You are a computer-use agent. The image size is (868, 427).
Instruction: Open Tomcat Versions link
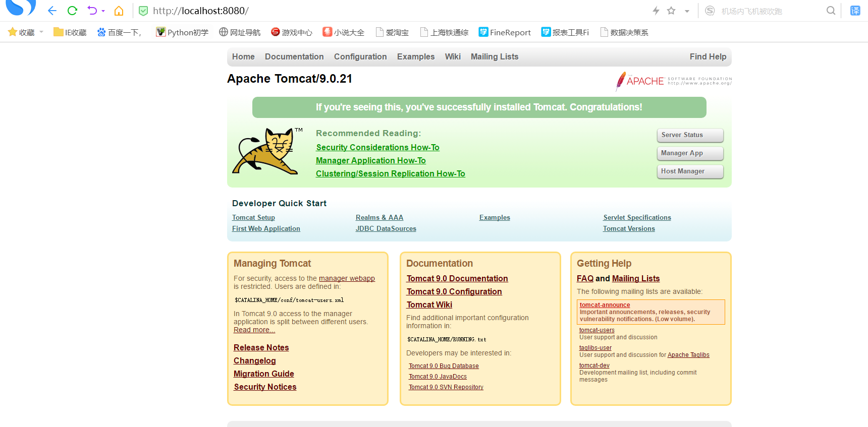[629, 228]
